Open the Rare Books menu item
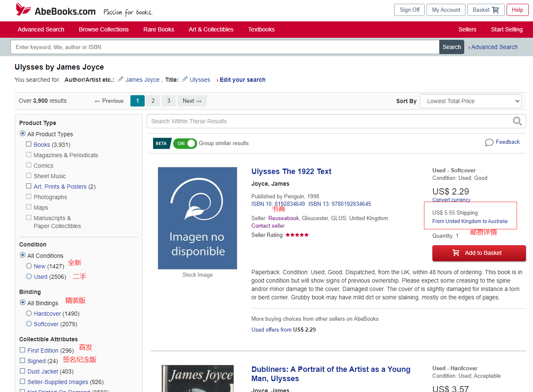 159,29
